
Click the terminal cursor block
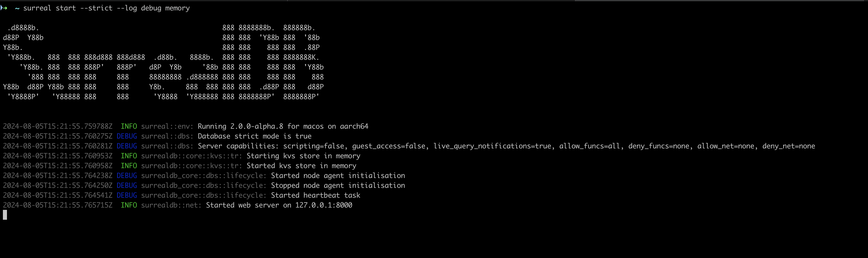tap(5, 215)
